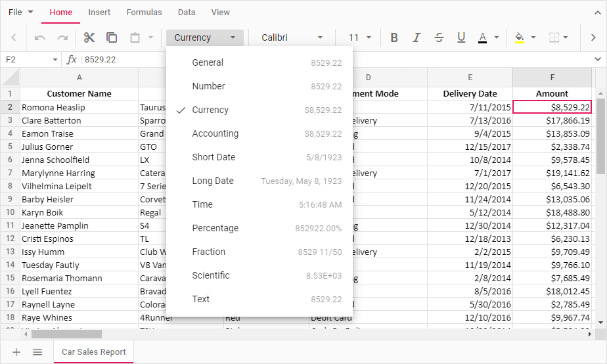Click the Paste clipboard icon
The width and height of the screenshot is (607, 364).
click(x=135, y=37)
